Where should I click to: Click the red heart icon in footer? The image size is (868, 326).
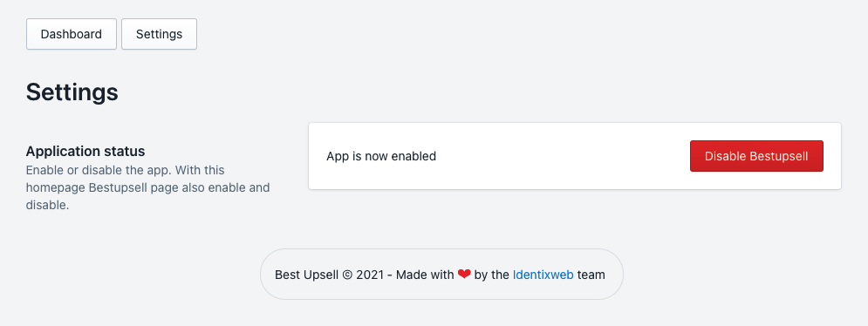pyautogui.click(x=464, y=274)
